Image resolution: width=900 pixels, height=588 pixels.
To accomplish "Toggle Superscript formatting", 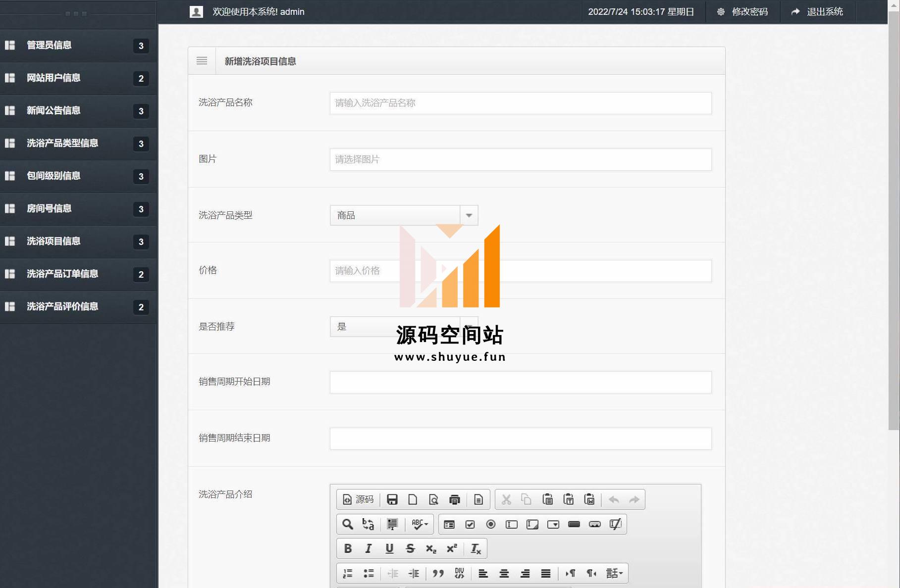I will 452,548.
